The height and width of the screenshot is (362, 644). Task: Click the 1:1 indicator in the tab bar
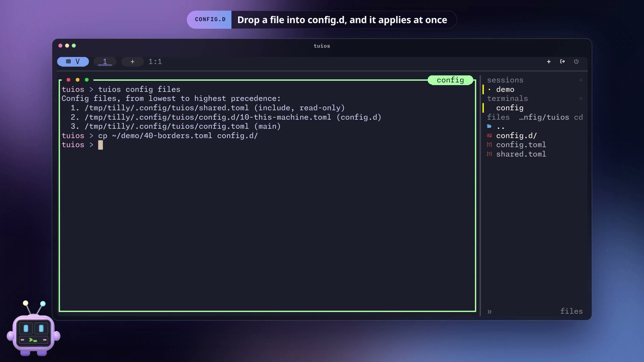(155, 62)
